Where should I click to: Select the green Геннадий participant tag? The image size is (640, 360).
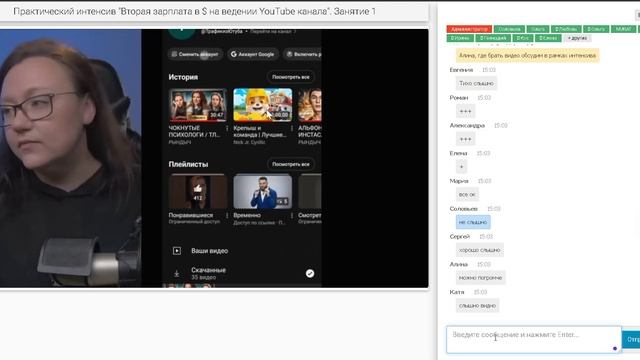[x=493, y=38]
